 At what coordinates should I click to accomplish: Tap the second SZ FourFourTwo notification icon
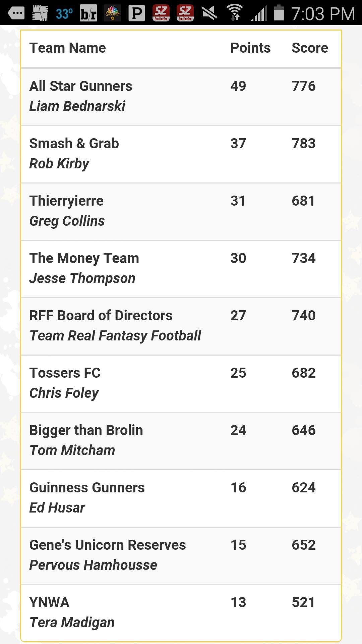click(x=185, y=13)
